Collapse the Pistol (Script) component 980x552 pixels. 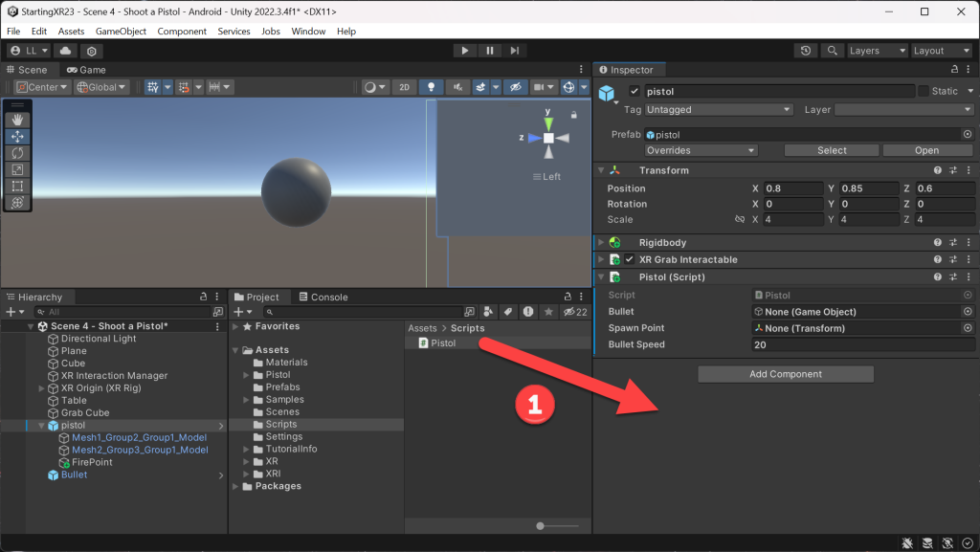pos(601,276)
